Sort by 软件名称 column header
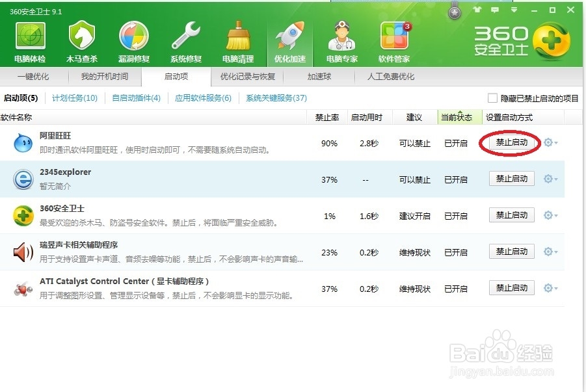 153,117
